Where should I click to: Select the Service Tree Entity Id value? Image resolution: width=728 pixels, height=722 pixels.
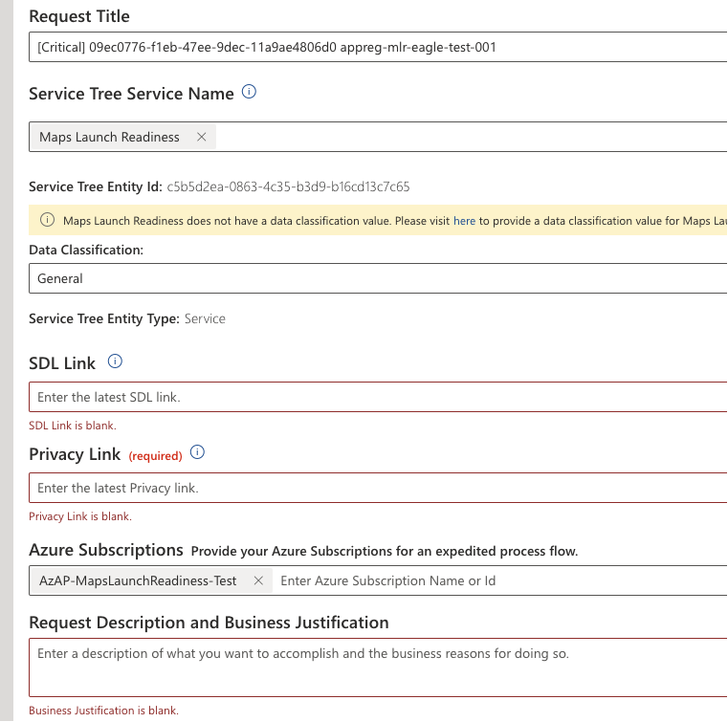[x=288, y=187]
